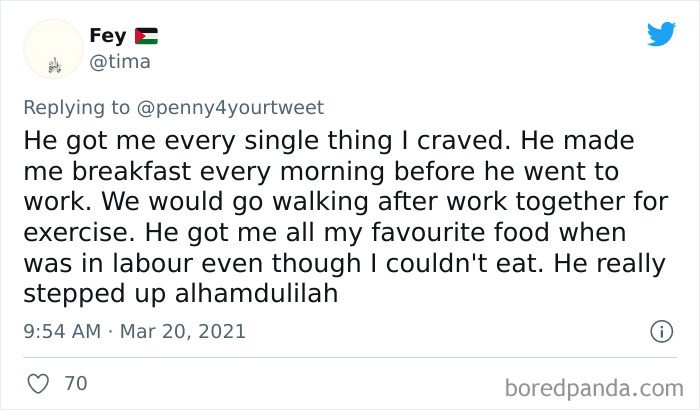Open the tweet info circle icon
Screen dimensions: 700x410
660,330
